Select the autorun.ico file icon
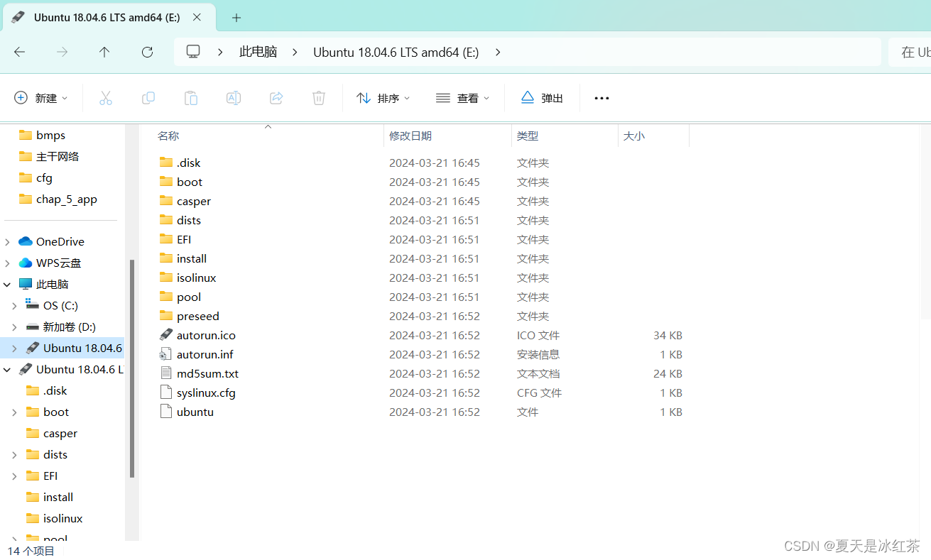The height and width of the screenshot is (560, 931). point(166,335)
